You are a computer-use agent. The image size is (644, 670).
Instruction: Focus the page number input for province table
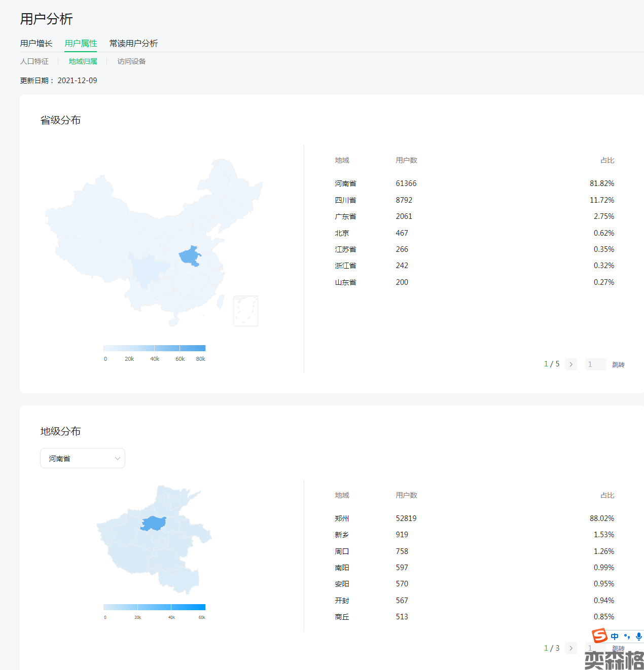click(x=595, y=364)
